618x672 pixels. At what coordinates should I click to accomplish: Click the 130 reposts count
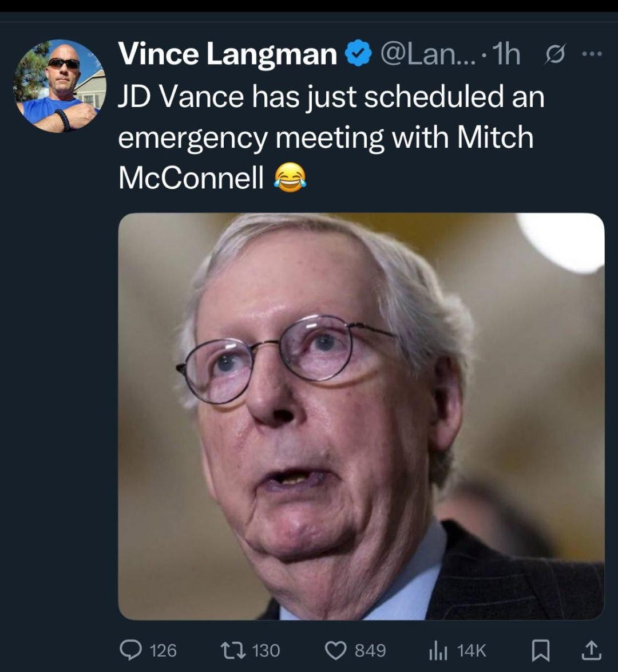(x=266, y=651)
